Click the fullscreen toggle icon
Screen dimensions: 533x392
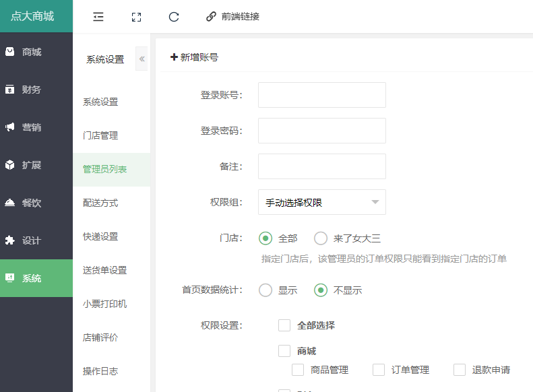(136, 17)
